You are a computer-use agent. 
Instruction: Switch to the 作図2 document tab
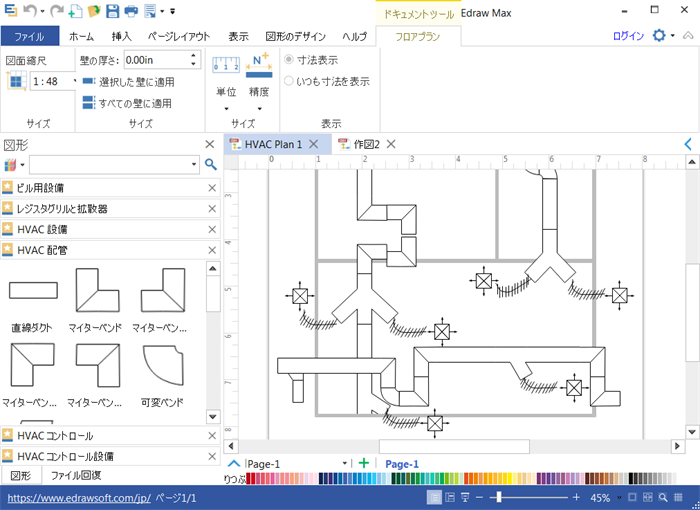coord(367,144)
